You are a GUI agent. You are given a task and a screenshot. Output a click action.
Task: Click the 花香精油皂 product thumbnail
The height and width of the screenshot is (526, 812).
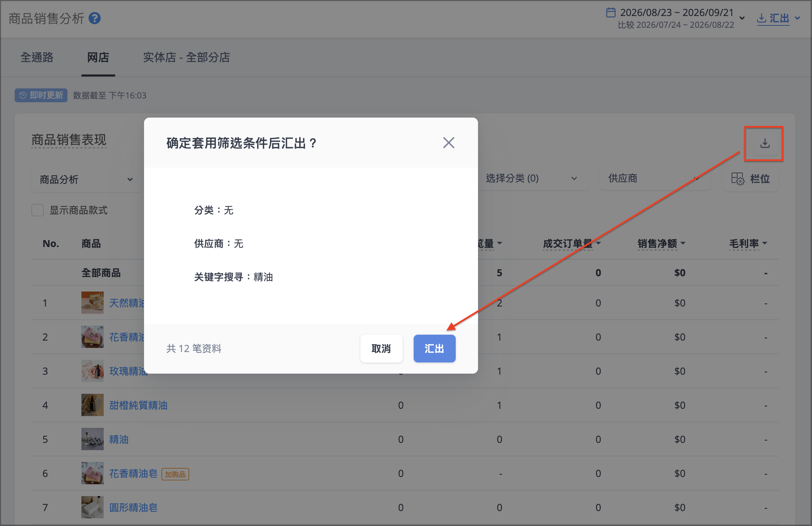click(93, 473)
